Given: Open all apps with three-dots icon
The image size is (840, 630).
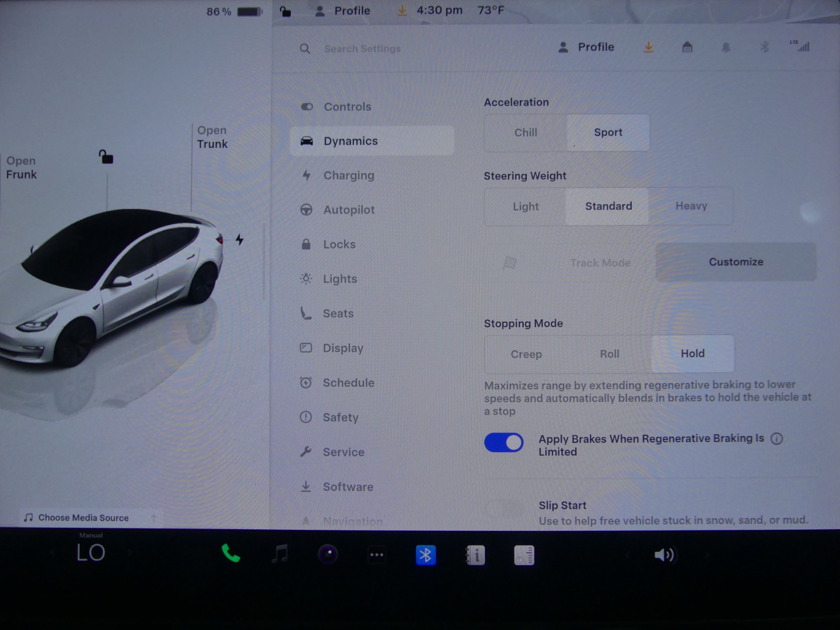Looking at the screenshot, I should coord(377,555).
